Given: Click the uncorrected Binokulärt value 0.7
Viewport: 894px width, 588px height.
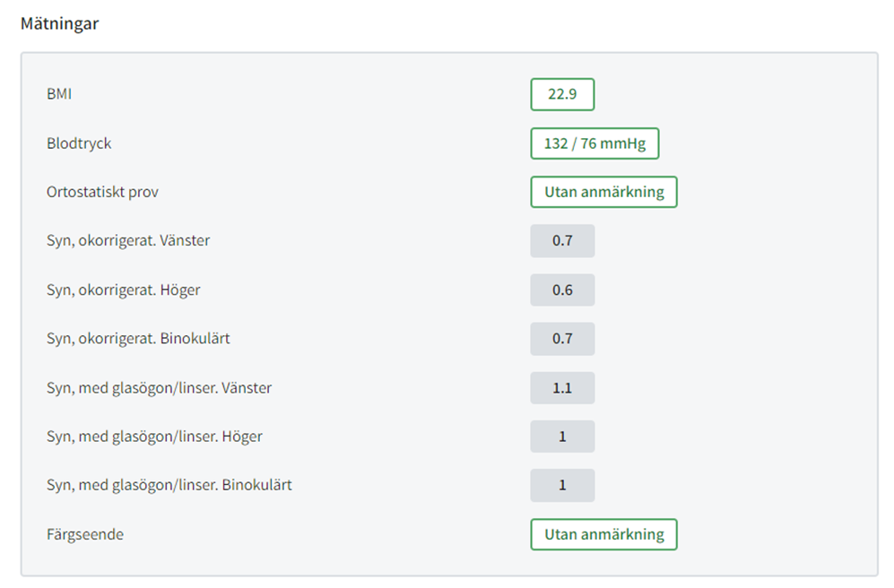Looking at the screenshot, I should [562, 339].
